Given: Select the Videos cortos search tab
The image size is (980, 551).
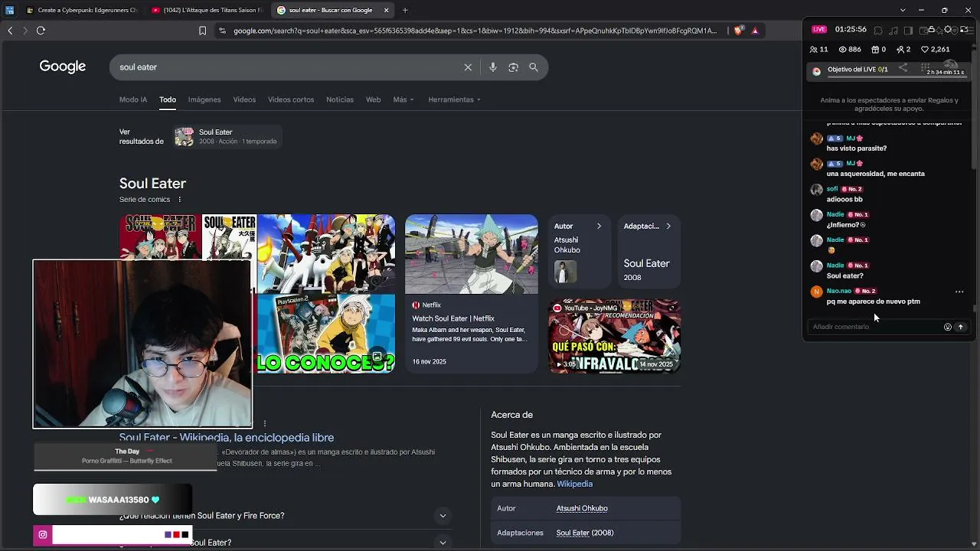Looking at the screenshot, I should 291,99.
